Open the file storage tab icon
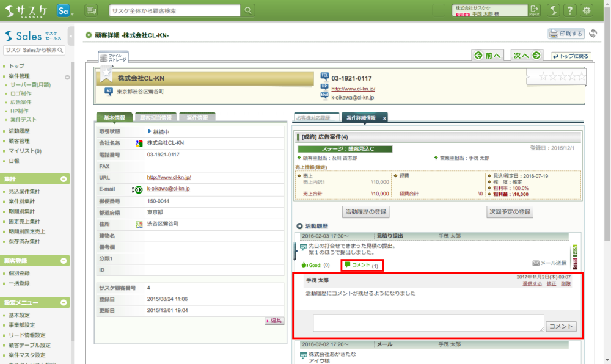Image resolution: width=611 pixels, height=364 pixels. pyautogui.click(x=114, y=57)
